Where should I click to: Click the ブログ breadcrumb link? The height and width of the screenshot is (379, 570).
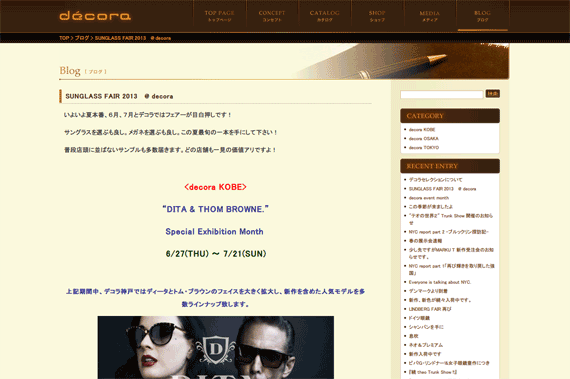82,38
